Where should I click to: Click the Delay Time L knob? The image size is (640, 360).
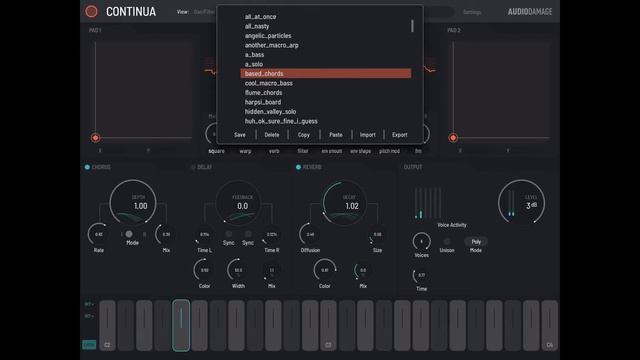point(204,234)
